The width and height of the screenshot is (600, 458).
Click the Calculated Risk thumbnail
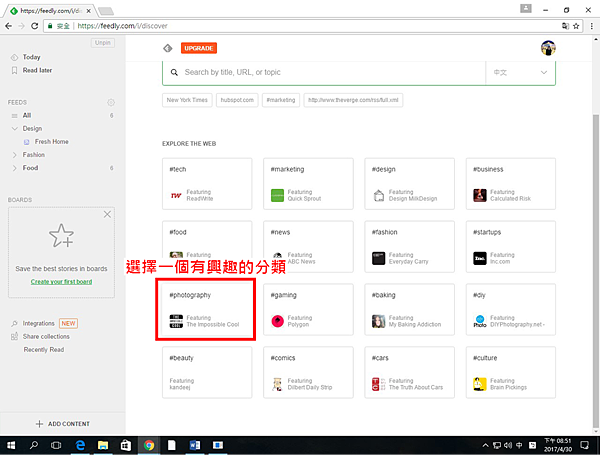point(480,196)
